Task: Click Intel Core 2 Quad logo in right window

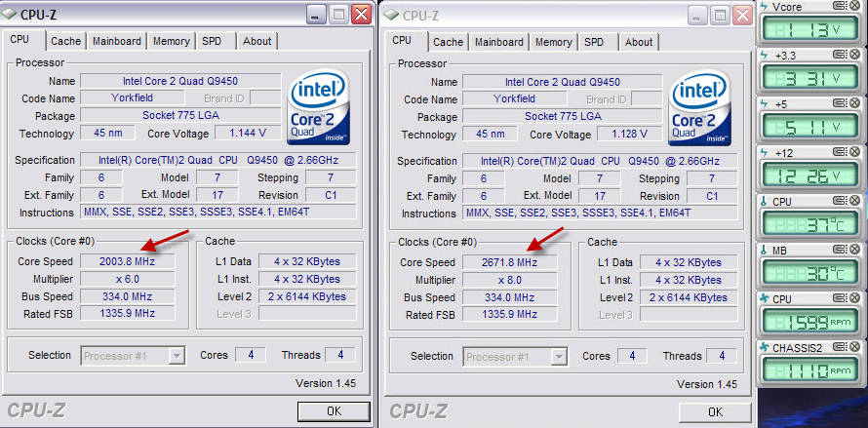Action: (700, 108)
